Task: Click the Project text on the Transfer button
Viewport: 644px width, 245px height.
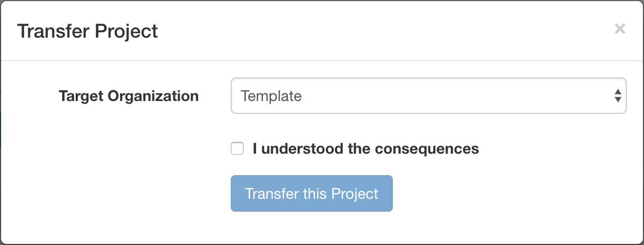Action: [x=355, y=193]
